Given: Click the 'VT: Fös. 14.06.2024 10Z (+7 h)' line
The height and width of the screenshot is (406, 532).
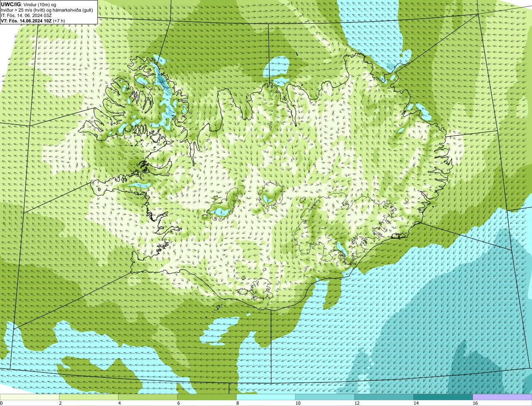Looking at the screenshot, I should click(33, 20).
